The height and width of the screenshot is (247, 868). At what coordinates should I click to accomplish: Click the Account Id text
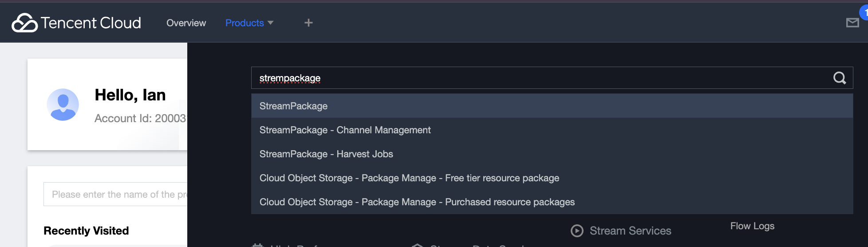(141, 118)
